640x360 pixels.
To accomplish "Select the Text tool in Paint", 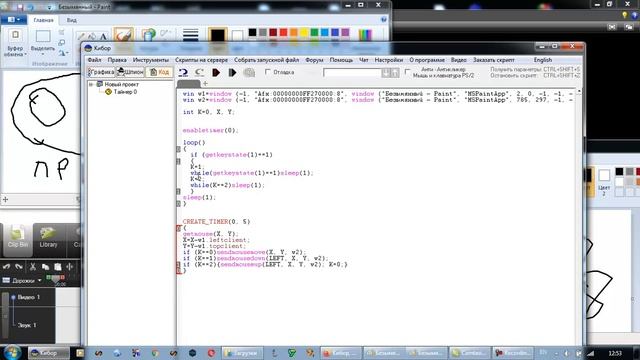I will (x=103, y=37).
